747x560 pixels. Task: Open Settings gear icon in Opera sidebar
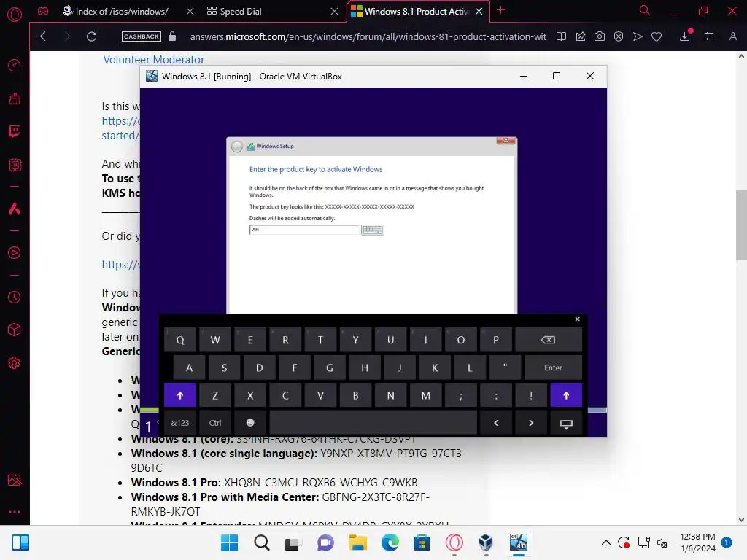pyautogui.click(x=15, y=363)
